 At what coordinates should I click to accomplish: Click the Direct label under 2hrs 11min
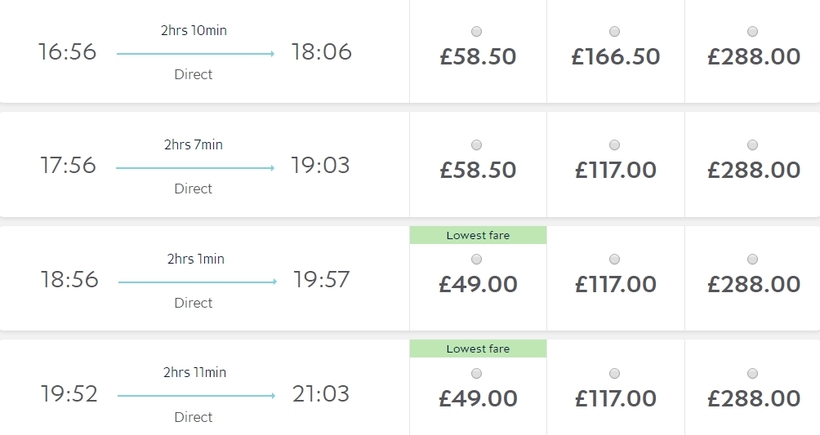[x=194, y=416]
